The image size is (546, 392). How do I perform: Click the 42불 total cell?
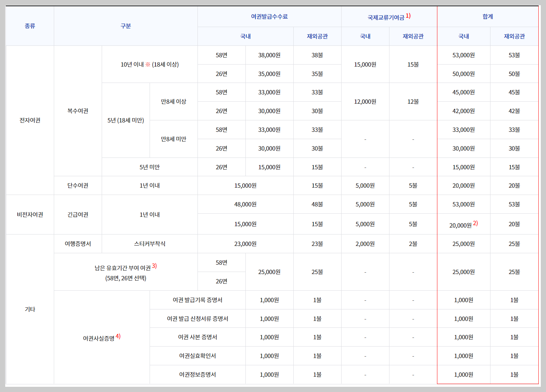coord(514,111)
